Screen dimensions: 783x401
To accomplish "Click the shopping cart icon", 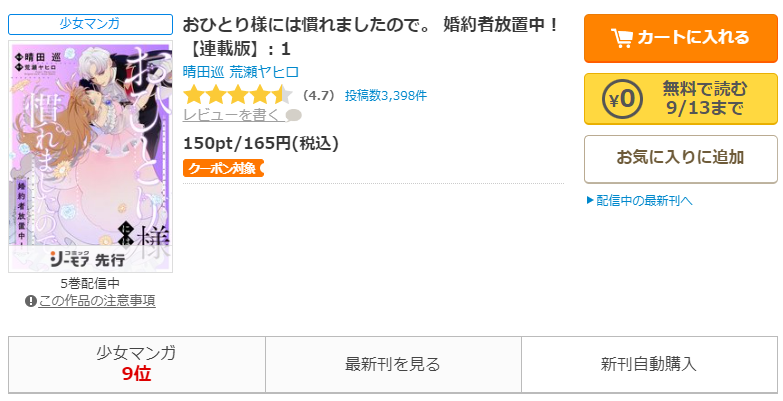I will click(x=622, y=38).
